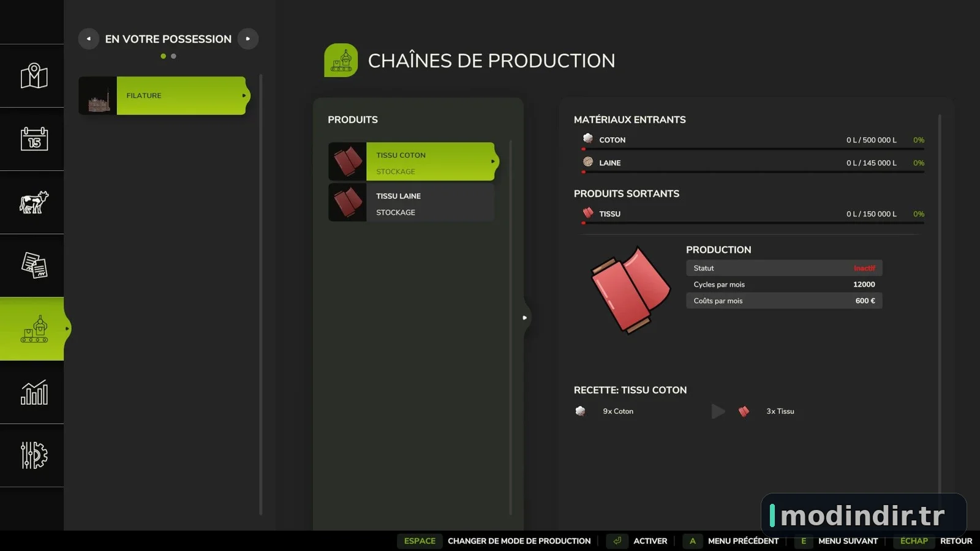Click the E key hint
980x551 pixels.
point(804,541)
